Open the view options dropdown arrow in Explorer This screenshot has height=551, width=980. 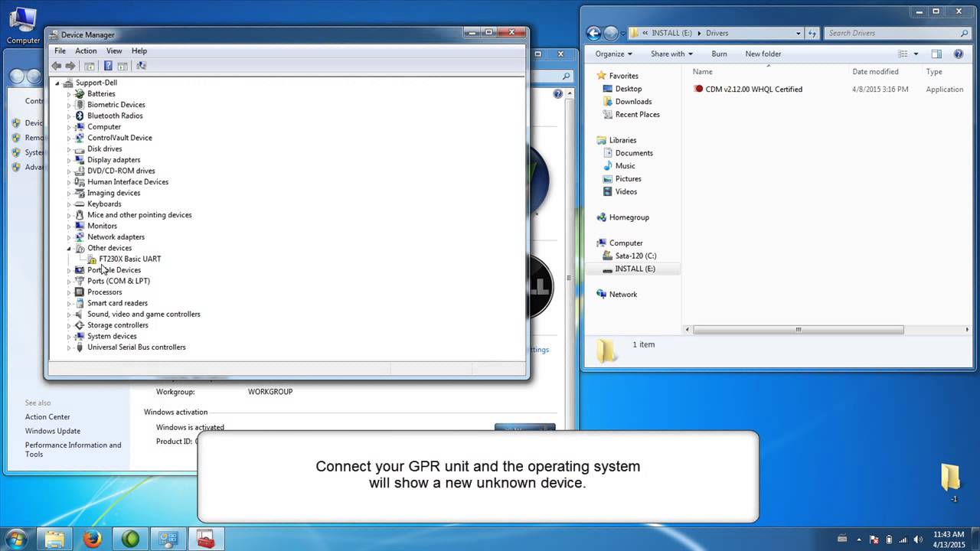click(916, 54)
